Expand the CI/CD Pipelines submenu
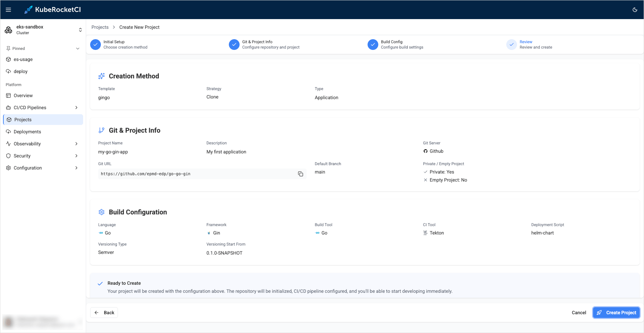Viewport: 644px width, 333px height. click(76, 108)
